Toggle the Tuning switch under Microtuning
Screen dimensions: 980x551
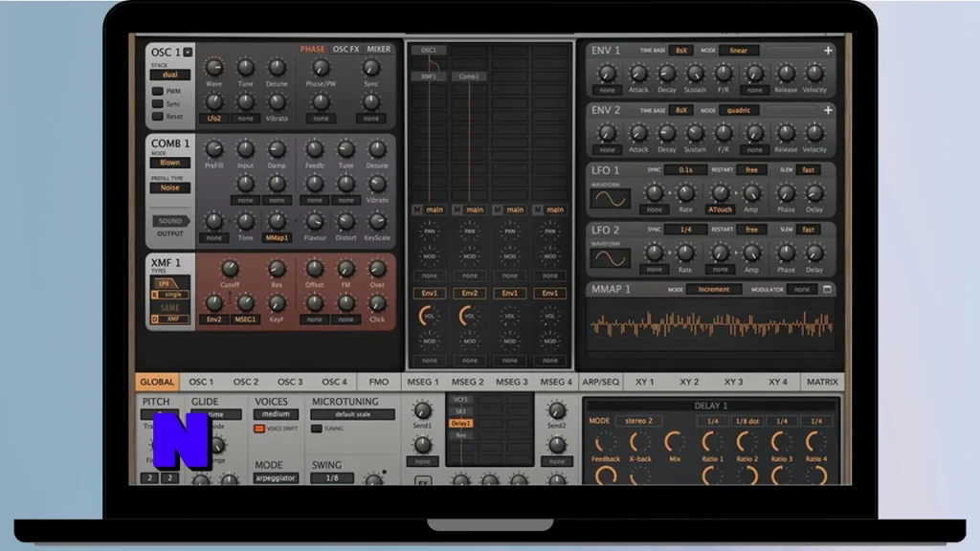coord(317,429)
